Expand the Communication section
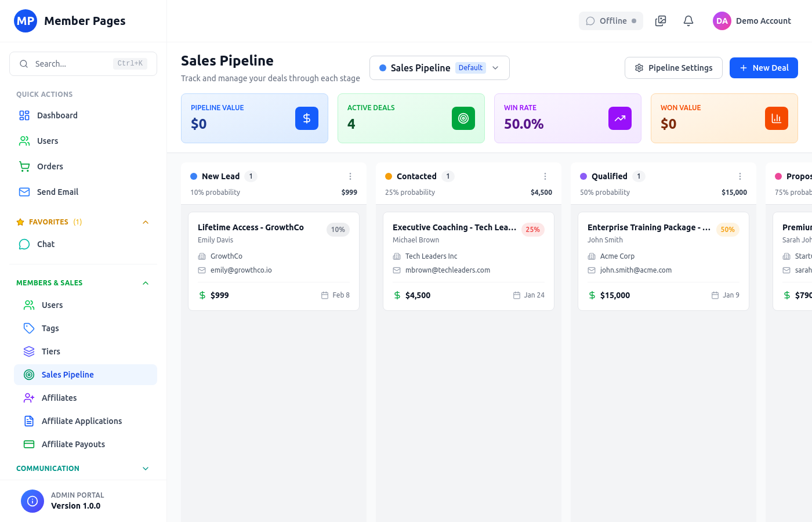Image resolution: width=812 pixels, height=522 pixels. coord(145,468)
